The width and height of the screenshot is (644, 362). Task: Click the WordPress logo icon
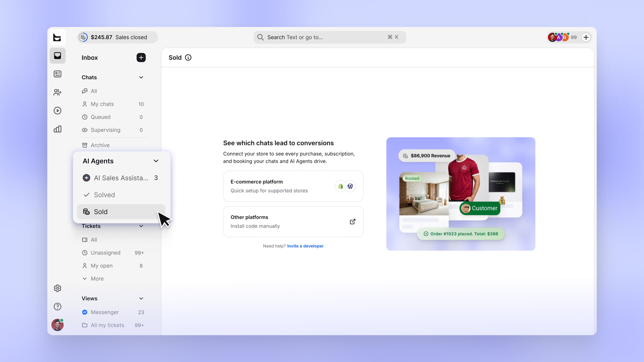350,186
